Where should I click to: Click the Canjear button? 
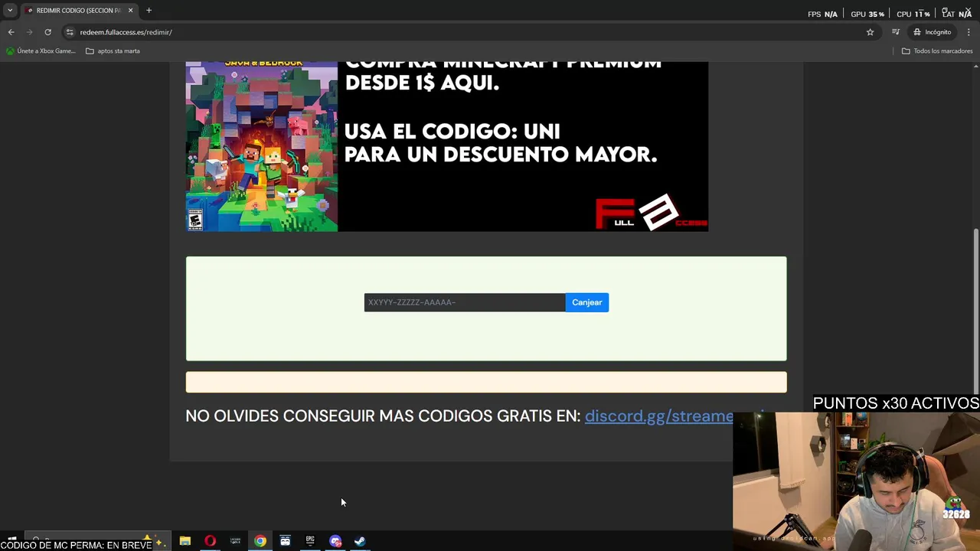(587, 302)
